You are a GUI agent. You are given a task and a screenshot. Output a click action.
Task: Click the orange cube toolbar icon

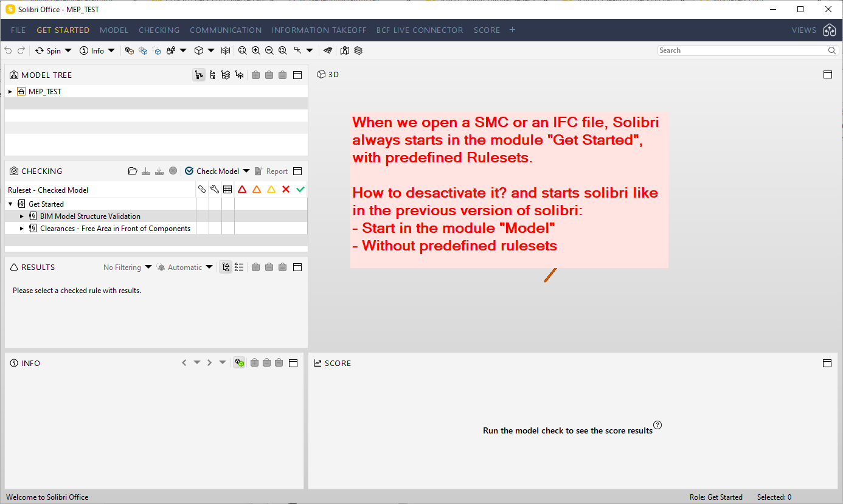click(x=130, y=51)
